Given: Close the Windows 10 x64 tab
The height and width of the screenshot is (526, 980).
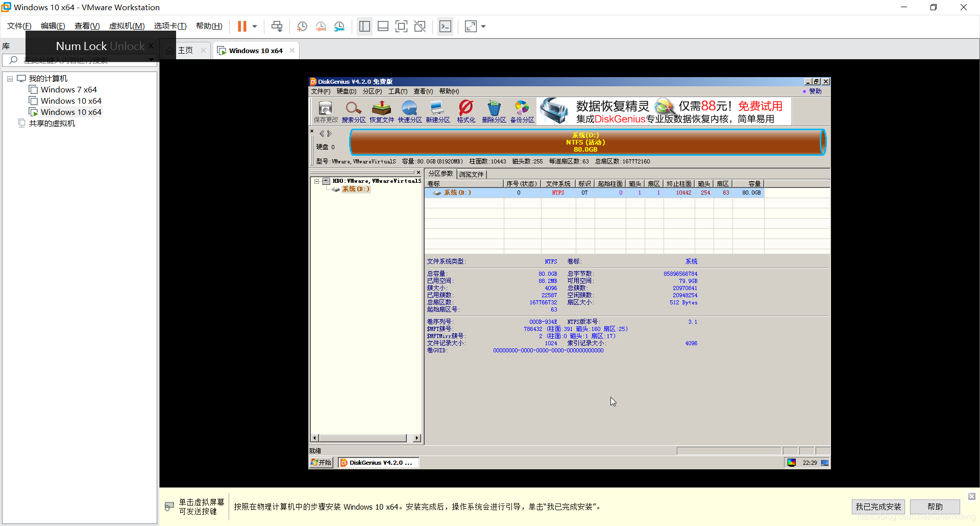Looking at the screenshot, I should coord(292,50).
